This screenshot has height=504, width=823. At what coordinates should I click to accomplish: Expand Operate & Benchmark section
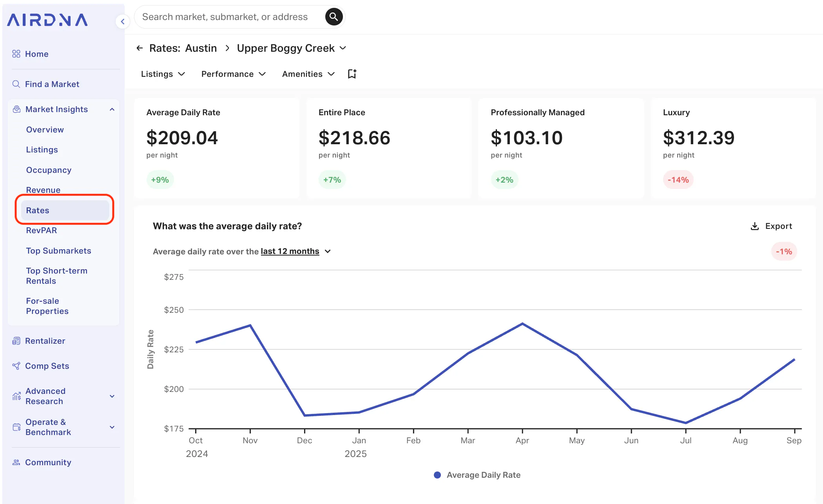pos(112,427)
